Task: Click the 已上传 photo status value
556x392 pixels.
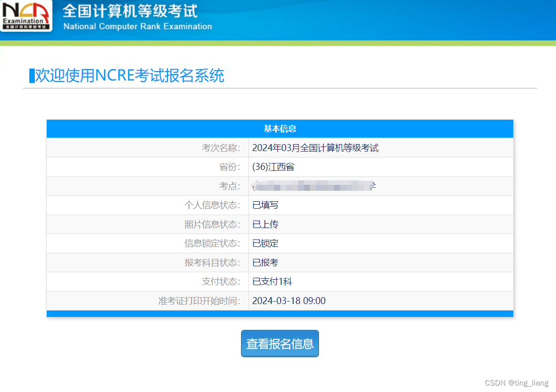Action: 265,224
